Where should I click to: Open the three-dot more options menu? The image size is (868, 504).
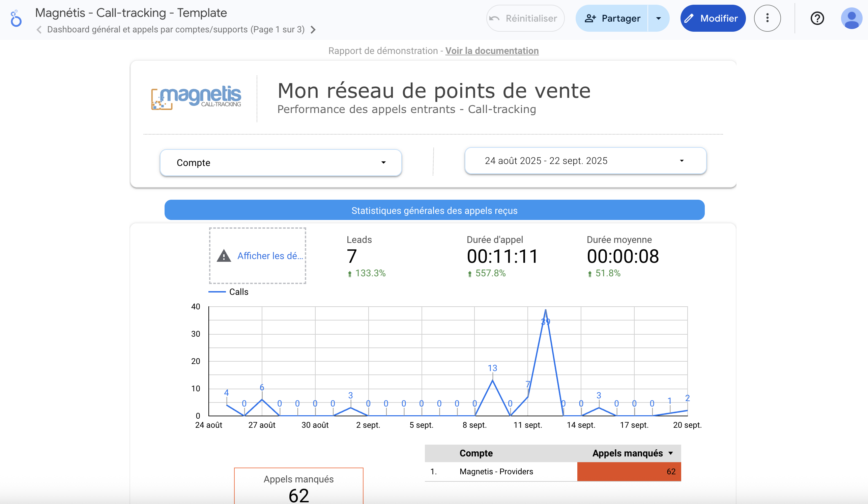(x=767, y=18)
